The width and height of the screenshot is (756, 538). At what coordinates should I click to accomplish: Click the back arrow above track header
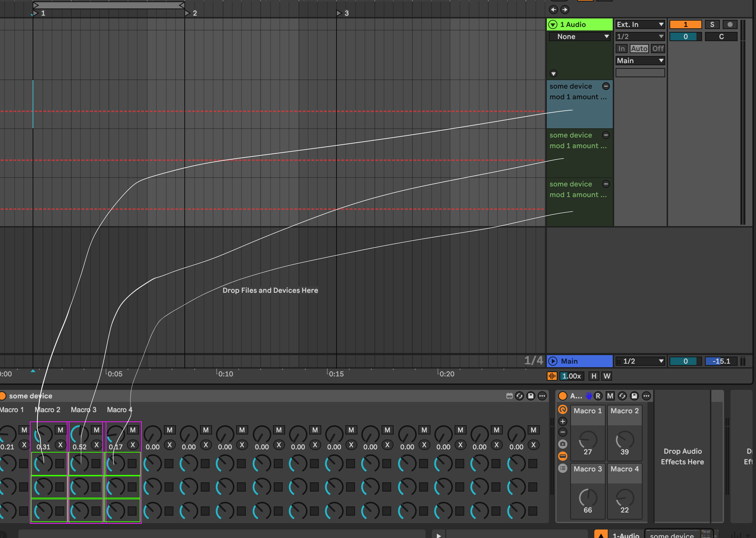[553, 10]
